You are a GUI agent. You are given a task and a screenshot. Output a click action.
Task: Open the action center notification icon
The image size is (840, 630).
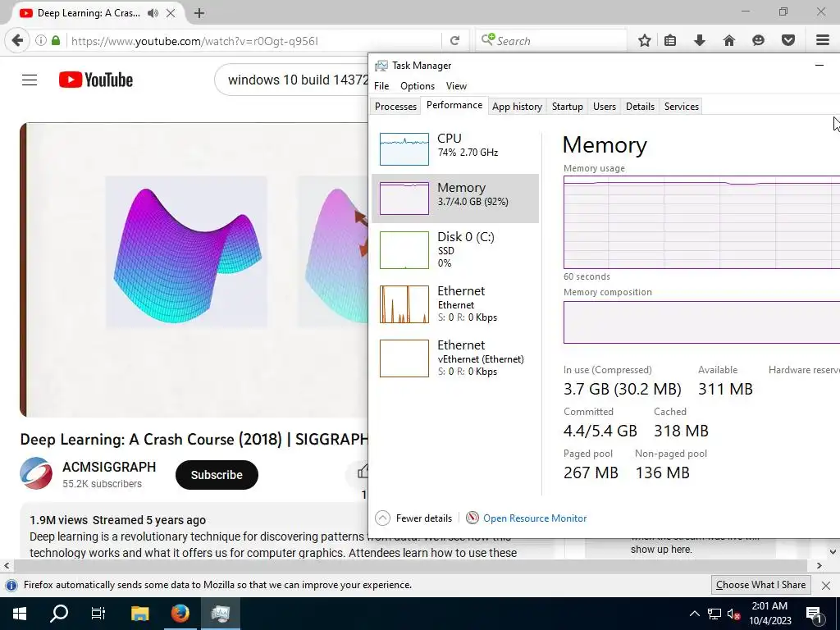(x=814, y=614)
